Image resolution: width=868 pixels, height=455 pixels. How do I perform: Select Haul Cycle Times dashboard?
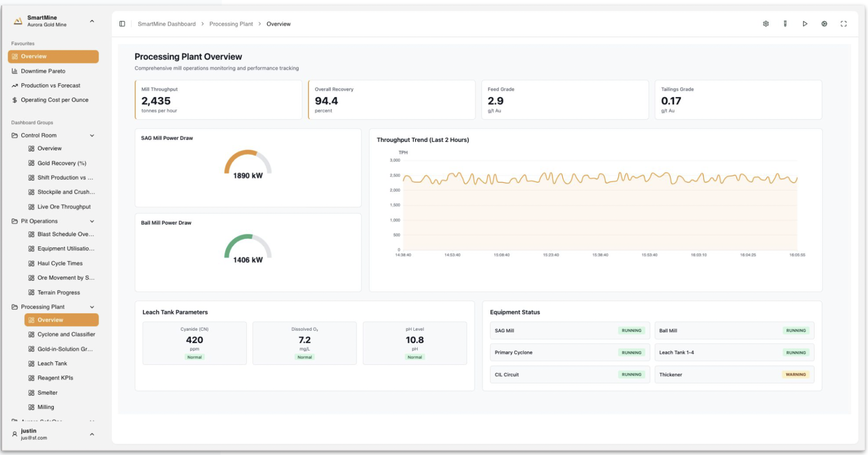click(60, 264)
